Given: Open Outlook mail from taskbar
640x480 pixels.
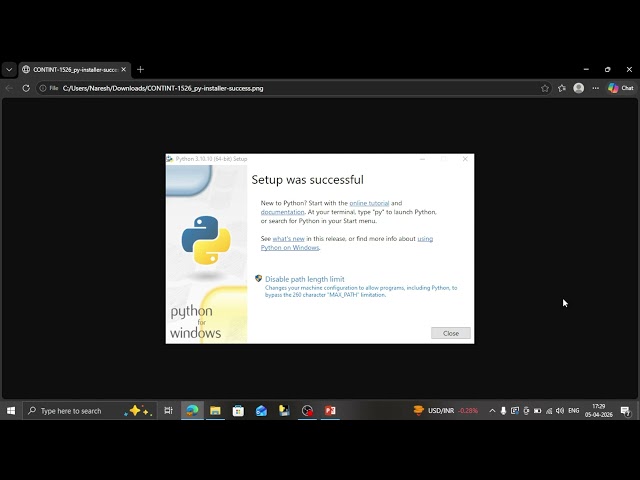Looking at the screenshot, I should [x=261, y=411].
